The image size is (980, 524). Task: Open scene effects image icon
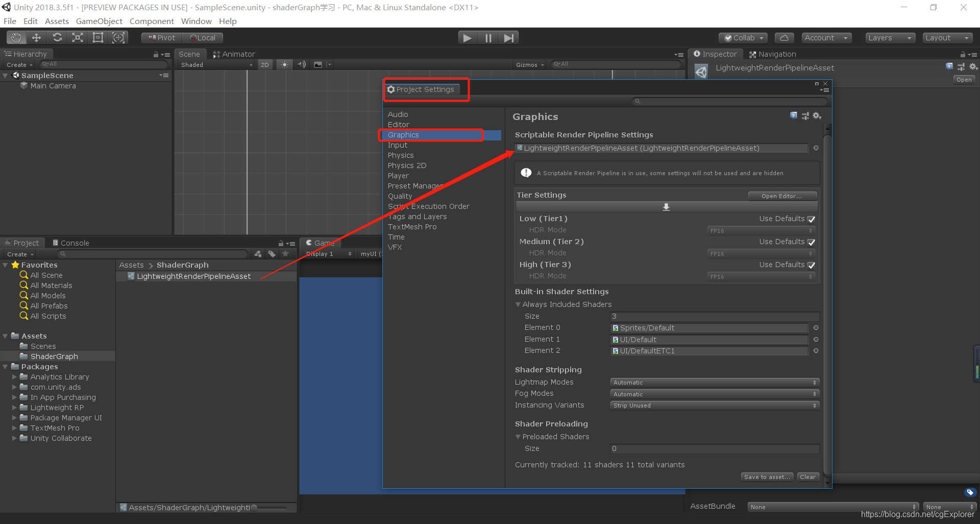tap(318, 64)
